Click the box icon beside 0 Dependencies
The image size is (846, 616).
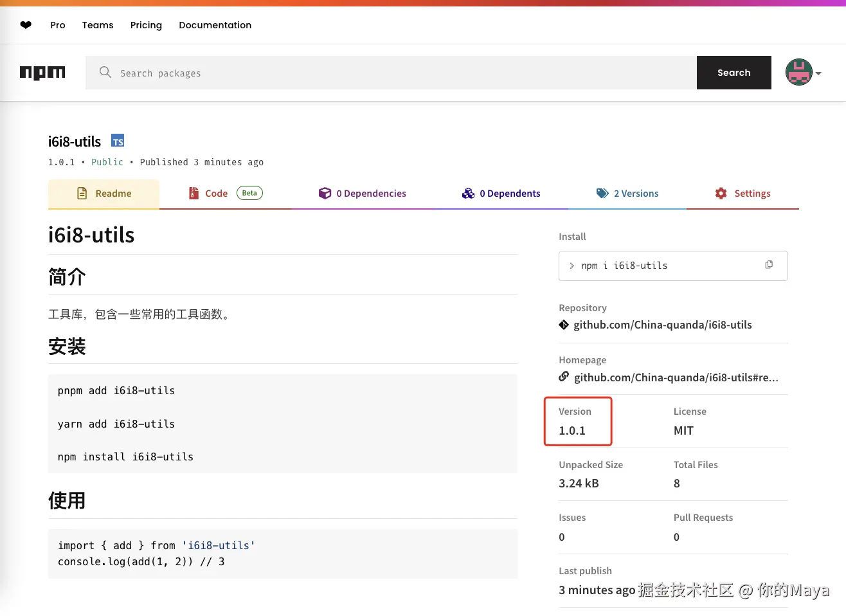(x=325, y=193)
